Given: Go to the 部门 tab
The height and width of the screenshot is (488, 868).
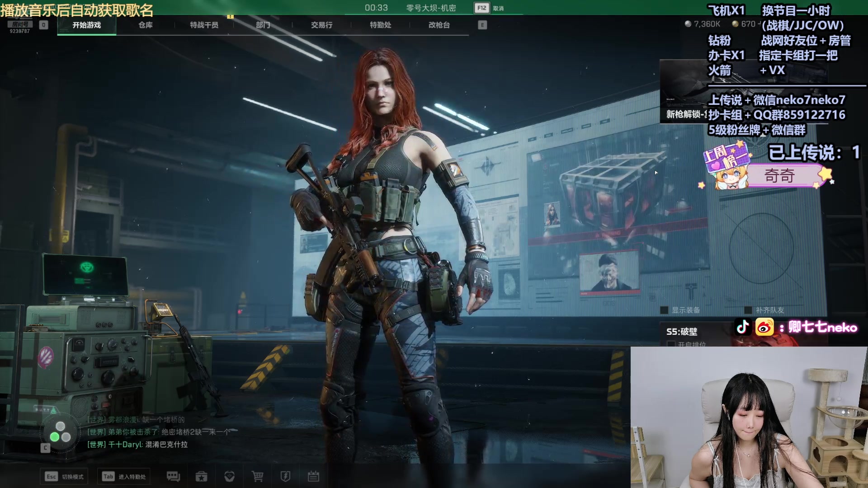Looking at the screenshot, I should pos(263,25).
